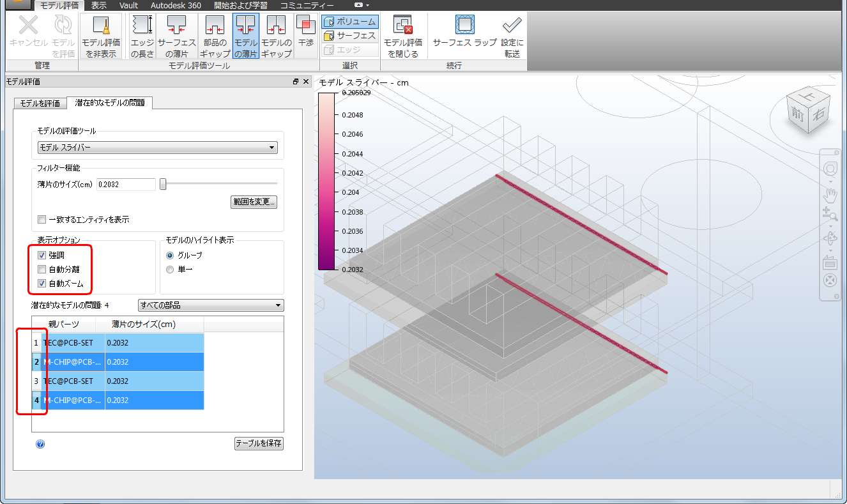Select the Model Gaps (モデルのギャップ) tool

point(277,36)
